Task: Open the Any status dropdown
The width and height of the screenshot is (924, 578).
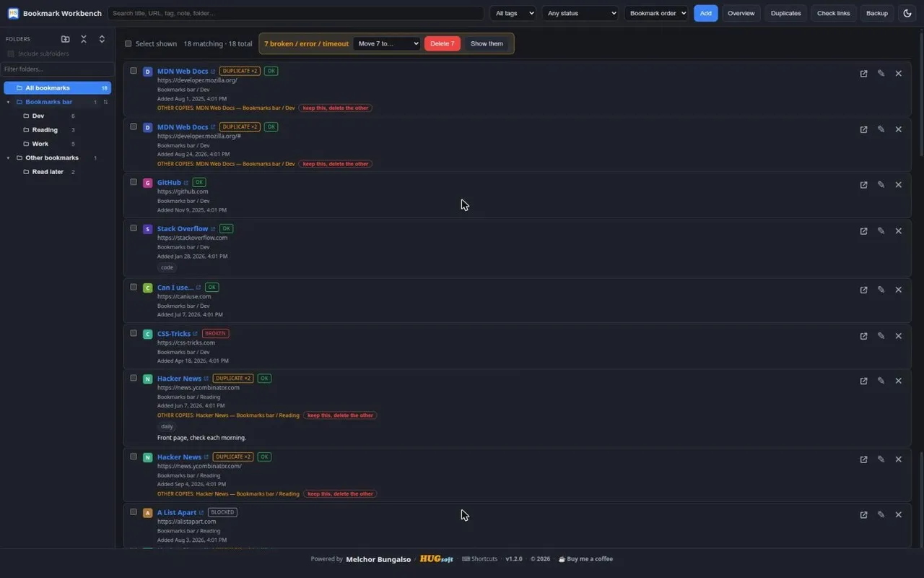Action: point(580,13)
